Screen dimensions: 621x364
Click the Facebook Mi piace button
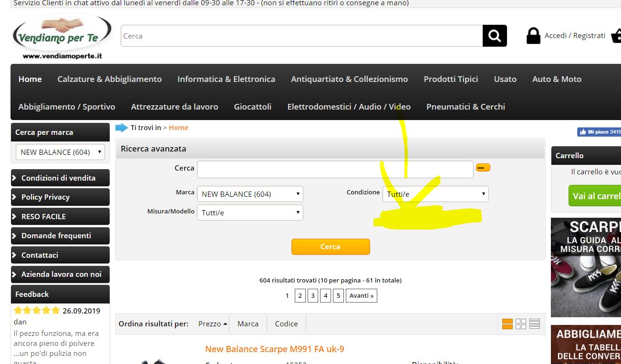599,132
